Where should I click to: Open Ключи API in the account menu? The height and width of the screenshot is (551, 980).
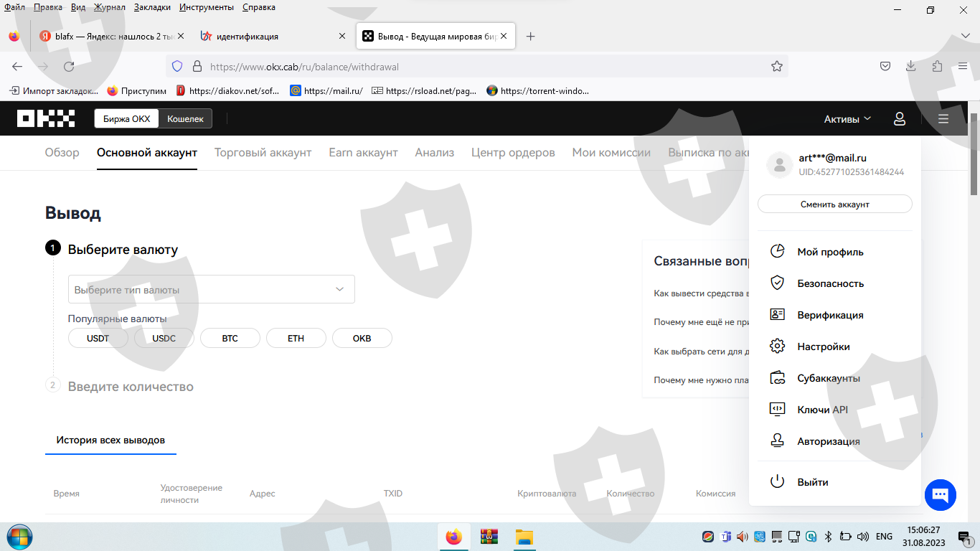[835, 410]
